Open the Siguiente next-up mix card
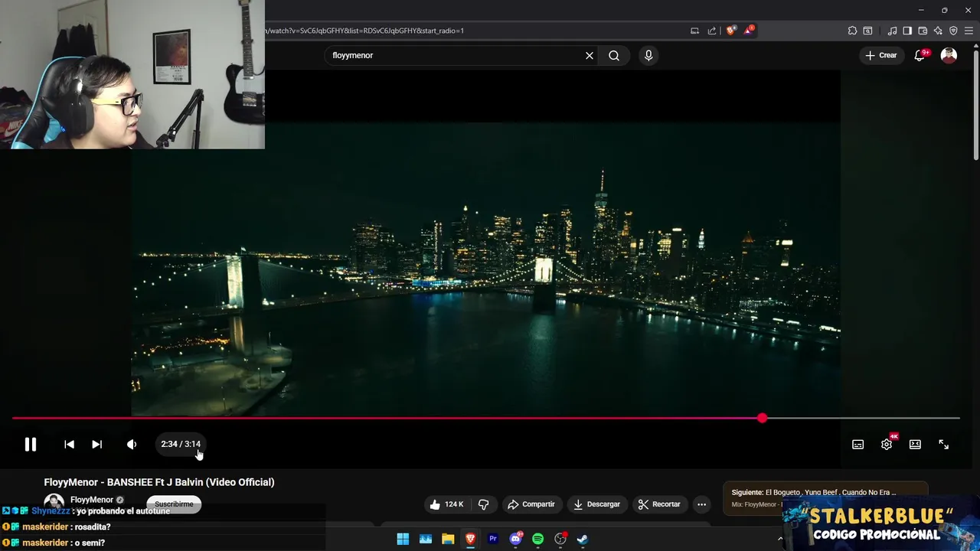This screenshot has width=980, height=551. pyautogui.click(x=825, y=497)
